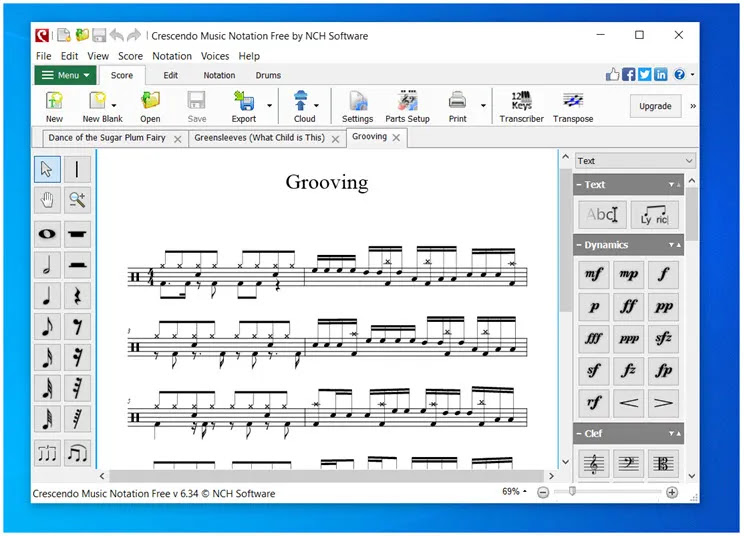
Task: Expand the Print dropdown arrow
Action: [483, 105]
